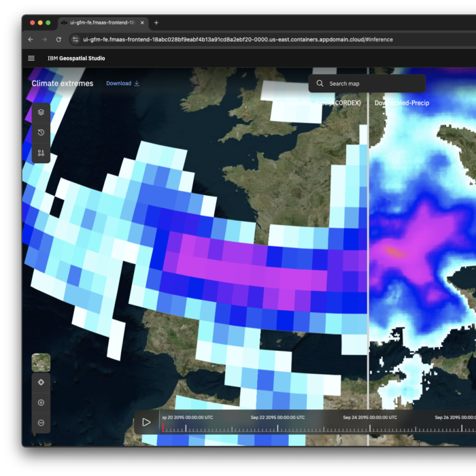Click the download arrow icon

click(137, 83)
